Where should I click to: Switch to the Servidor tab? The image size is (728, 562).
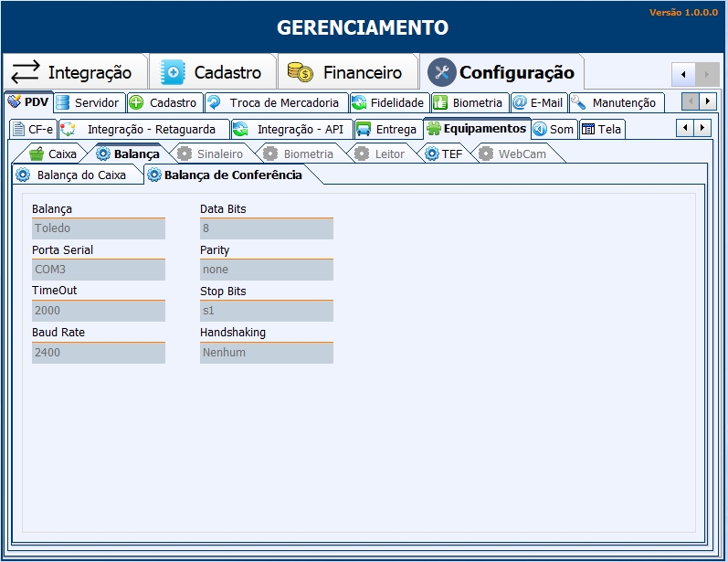(x=88, y=102)
